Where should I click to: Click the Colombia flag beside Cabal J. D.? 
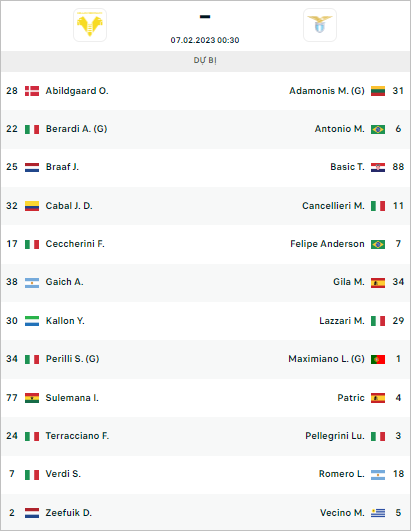coord(32,206)
